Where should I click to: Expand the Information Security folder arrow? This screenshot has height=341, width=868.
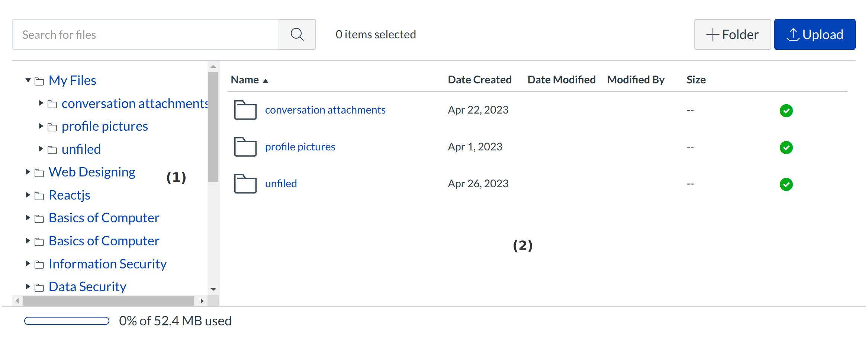pyautogui.click(x=28, y=264)
